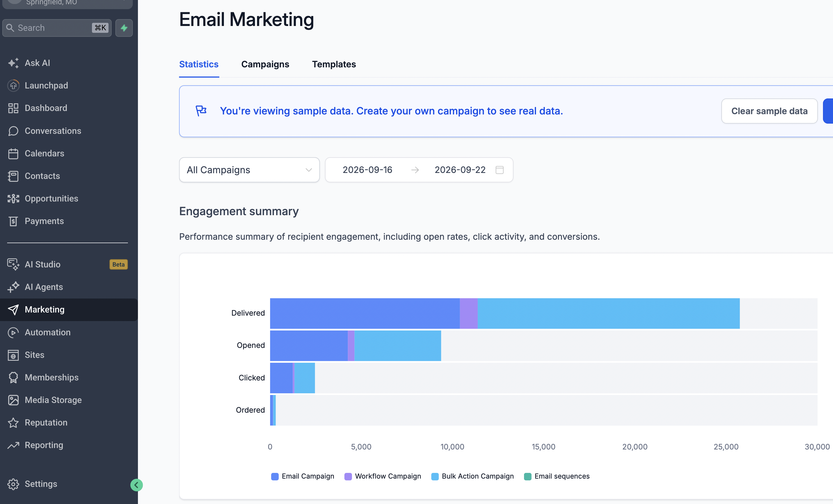Click the green lightning bolt quick actions button
Screen dimensions: 833x504
[x=124, y=28]
